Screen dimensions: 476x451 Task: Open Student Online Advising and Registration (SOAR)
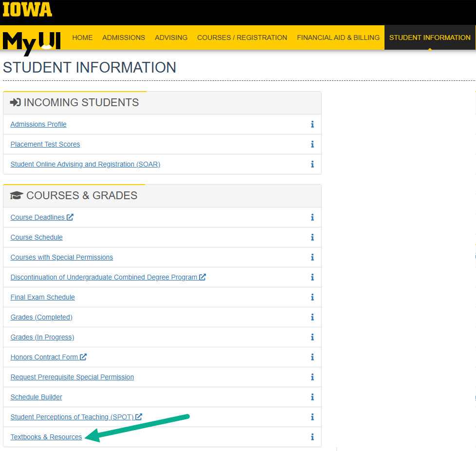point(85,164)
